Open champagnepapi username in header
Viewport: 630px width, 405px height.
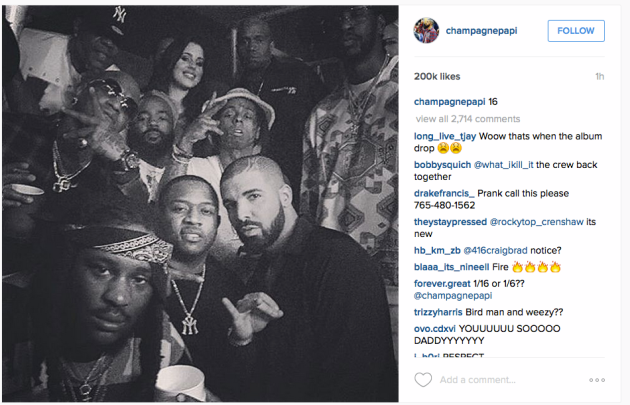(x=481, y=31)
